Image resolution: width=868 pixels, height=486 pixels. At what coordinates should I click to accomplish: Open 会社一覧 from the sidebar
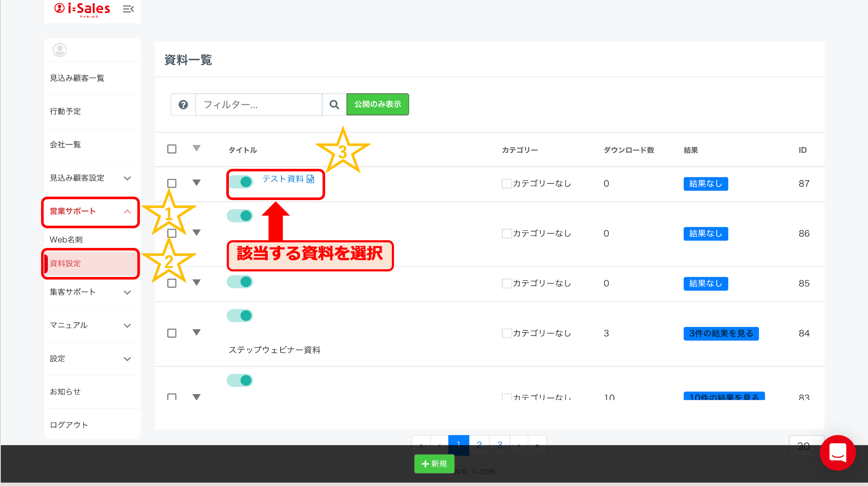65,144
